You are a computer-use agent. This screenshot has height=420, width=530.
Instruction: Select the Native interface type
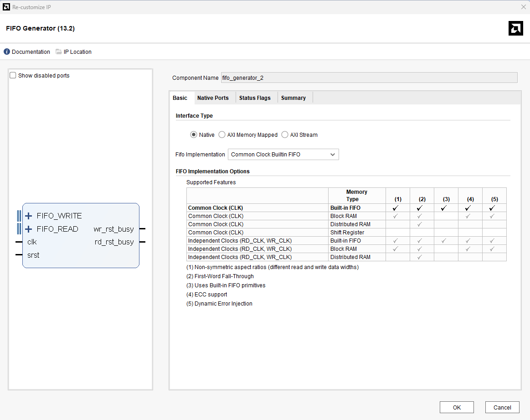click(x=194, y=135)
